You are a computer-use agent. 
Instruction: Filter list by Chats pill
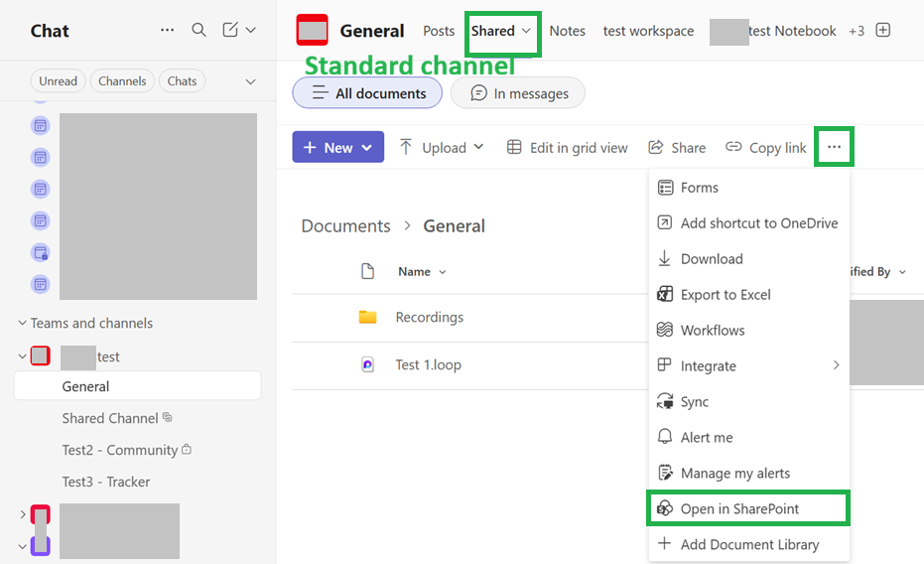[182, 80]
